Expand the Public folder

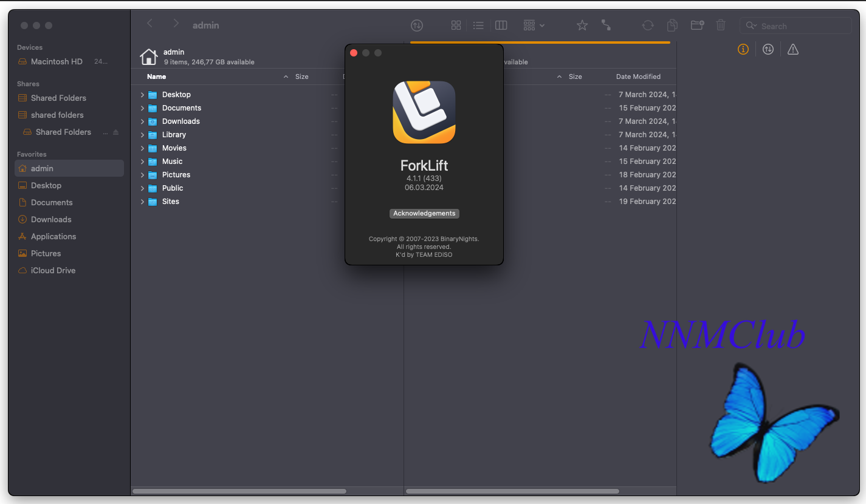coord(142,188)
